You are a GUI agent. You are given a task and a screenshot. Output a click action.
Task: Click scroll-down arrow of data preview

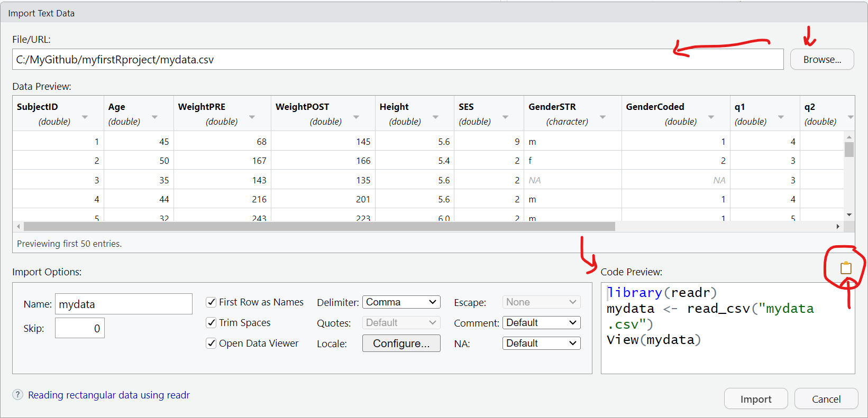pos(849,215)
